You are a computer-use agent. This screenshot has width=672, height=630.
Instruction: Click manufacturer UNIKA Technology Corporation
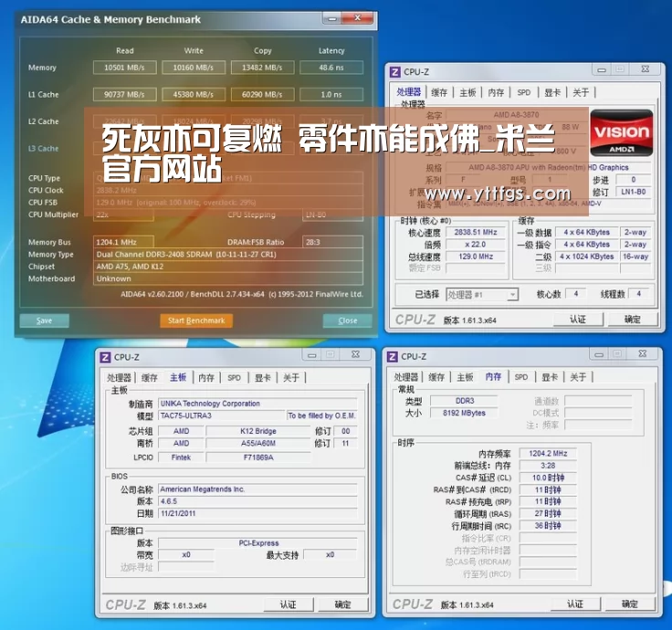click(x=257, y=404)
